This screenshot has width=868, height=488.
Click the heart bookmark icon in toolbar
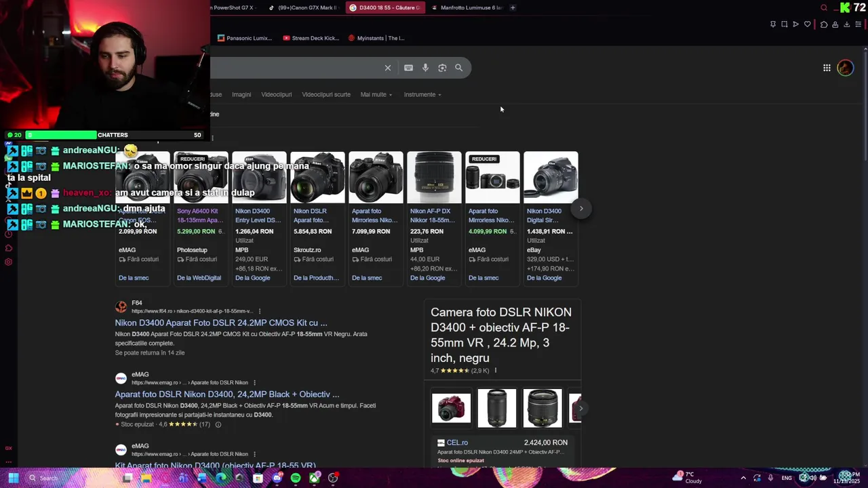point(808,24)
